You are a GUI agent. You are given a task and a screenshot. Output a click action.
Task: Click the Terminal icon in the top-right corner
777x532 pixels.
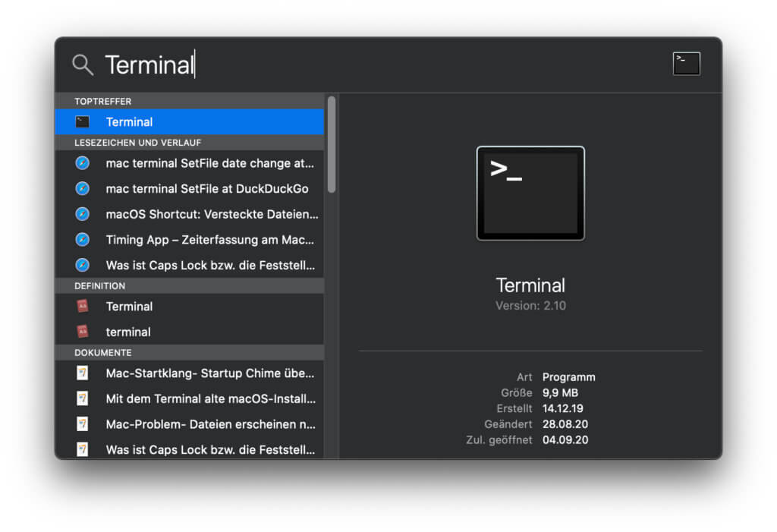685,64
